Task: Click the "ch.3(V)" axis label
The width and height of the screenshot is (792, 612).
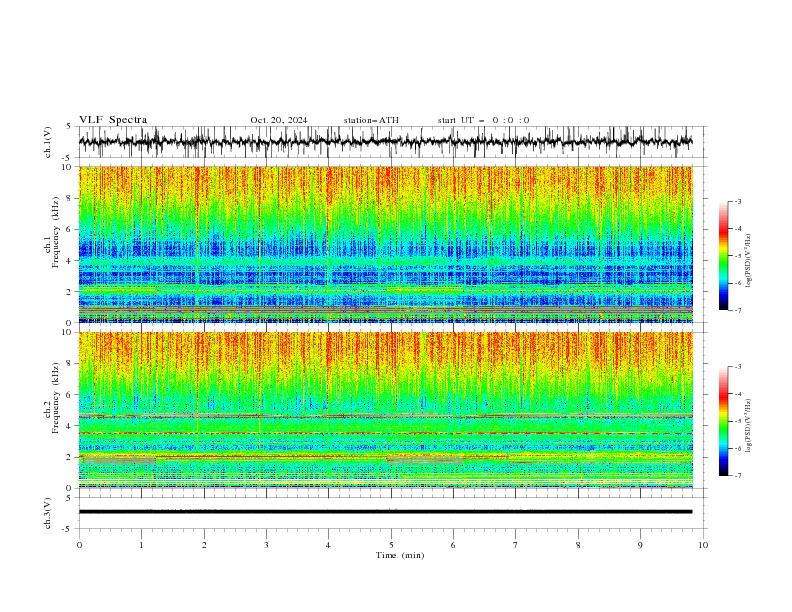Action: pyautogui.click(x=48, y=513)
